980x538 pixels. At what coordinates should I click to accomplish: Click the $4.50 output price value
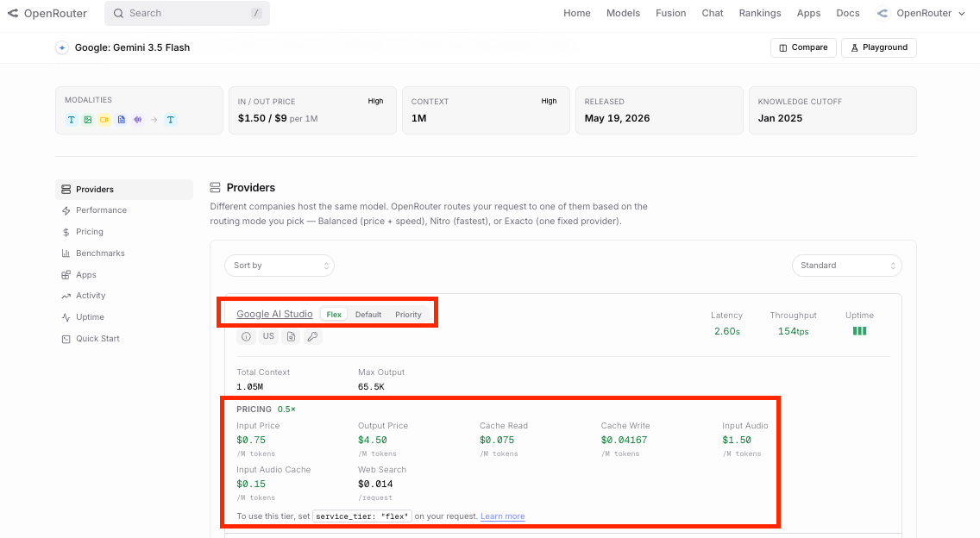pyautogui.click(x=373, y=440)
